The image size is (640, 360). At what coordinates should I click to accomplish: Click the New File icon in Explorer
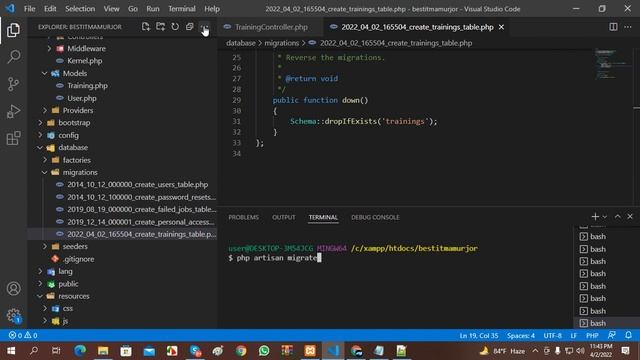click(x=146, y=27)
